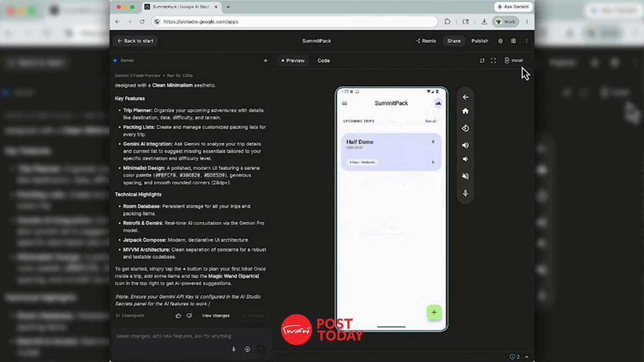Send the prompt with the up-arrow button

point(261,349)
